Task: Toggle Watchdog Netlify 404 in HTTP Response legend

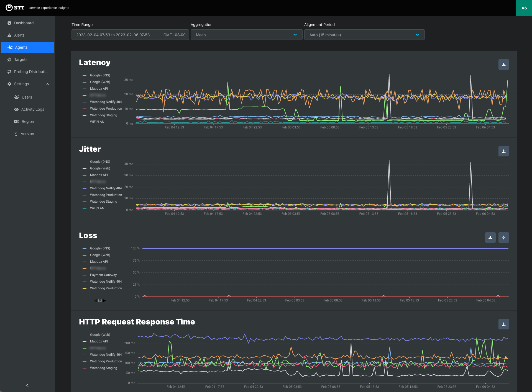Action: [102, 355]
